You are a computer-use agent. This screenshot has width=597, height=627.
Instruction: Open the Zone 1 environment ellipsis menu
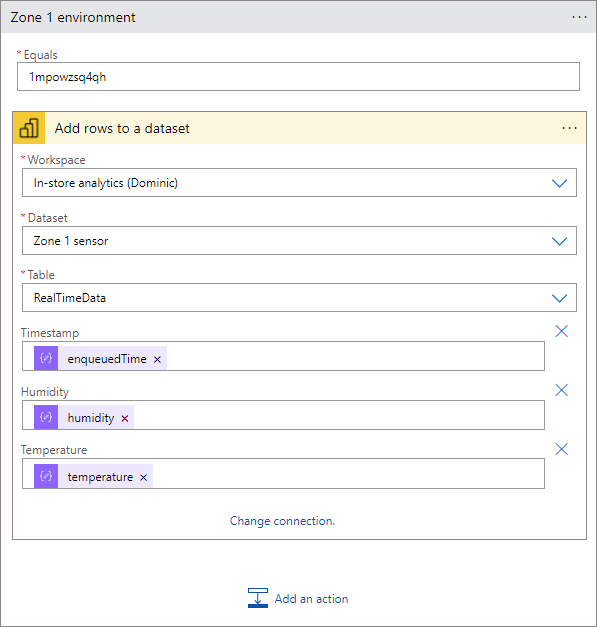coord(579,17)
